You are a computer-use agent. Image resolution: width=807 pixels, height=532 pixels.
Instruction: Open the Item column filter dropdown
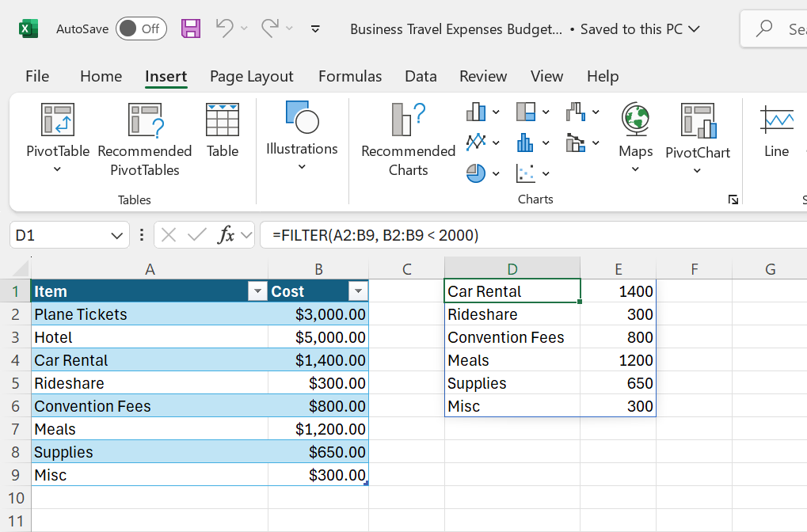257,291
